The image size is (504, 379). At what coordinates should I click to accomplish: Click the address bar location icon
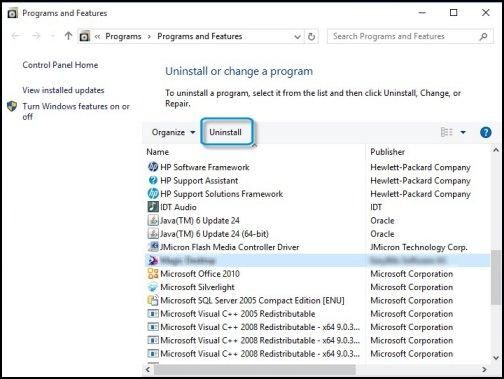click(x=85, y=36)
